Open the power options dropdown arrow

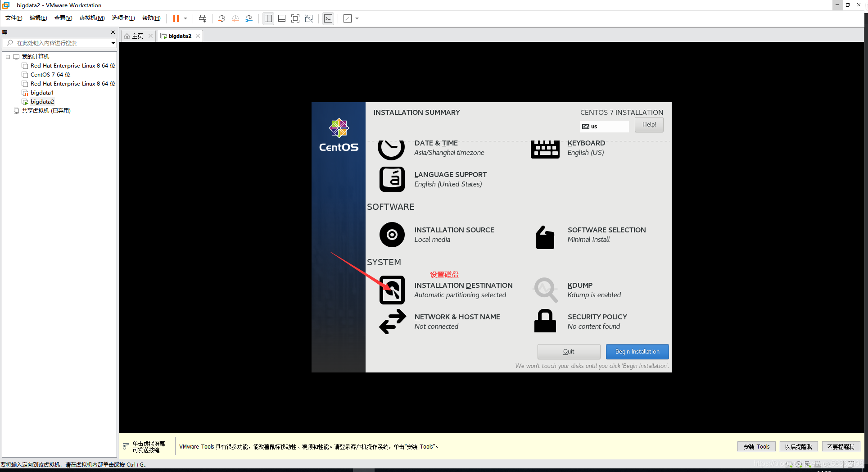(185, 18)
